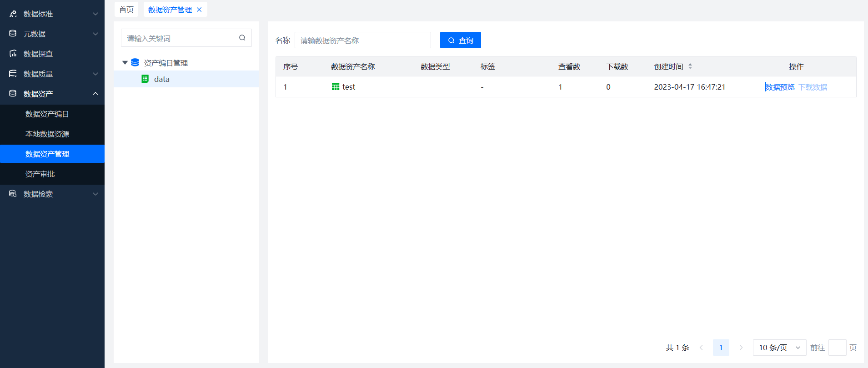Click the 序号 column header
Screen dimensions: 868x368
[x=291, y=66]
